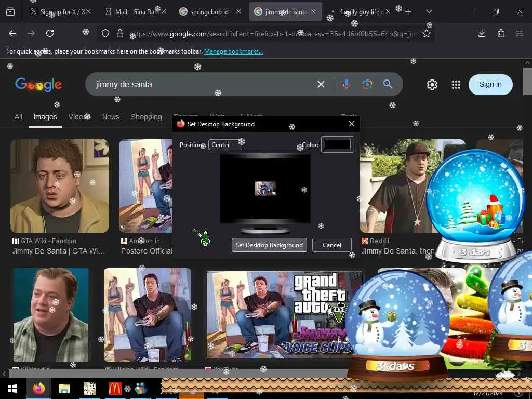Screen dimensions: 532x399
Task: Open the tracking protection shield icon
Action: [105, 33]
